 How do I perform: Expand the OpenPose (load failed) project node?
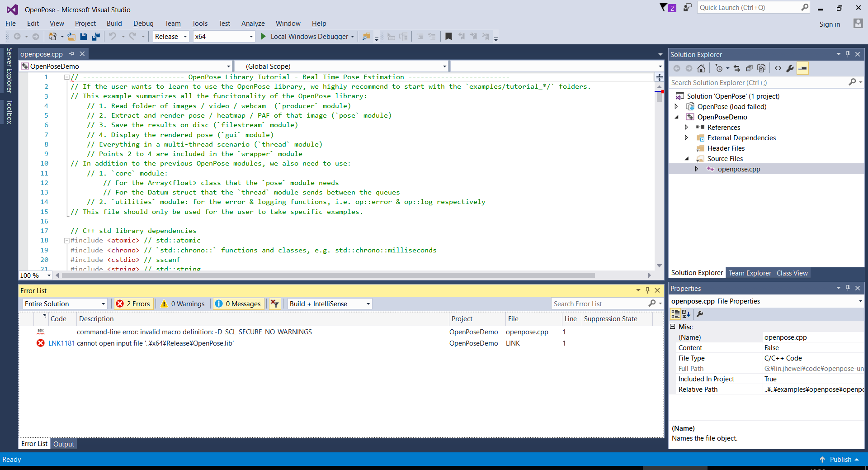(x=676, y=107)
